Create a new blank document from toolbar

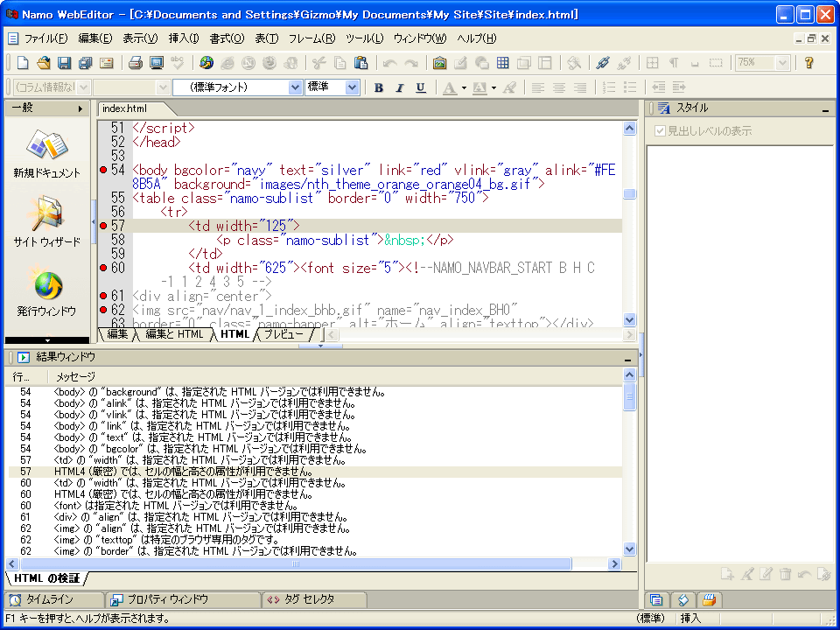[23, 63]
